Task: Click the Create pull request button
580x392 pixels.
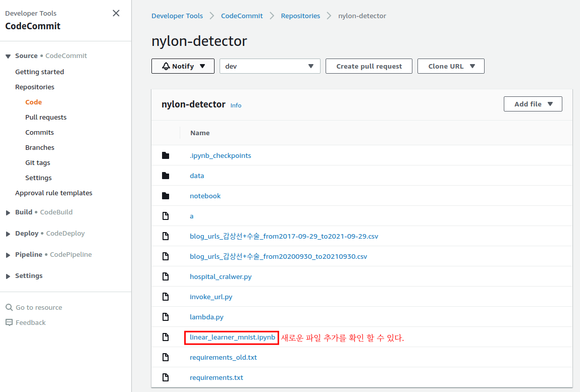Action: coord(369,66)
